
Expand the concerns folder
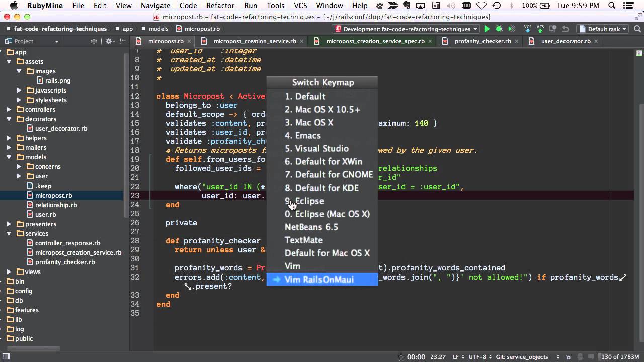(x=19, y=166)
